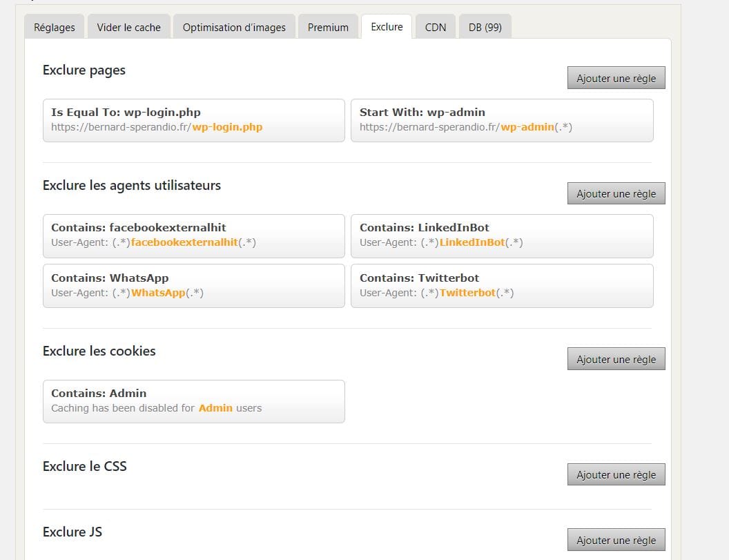Edit the facebookexternalhit user-agent rule
Image resolution: width=729 pixels, height=560 pixels.
click(x=194, y=236)
